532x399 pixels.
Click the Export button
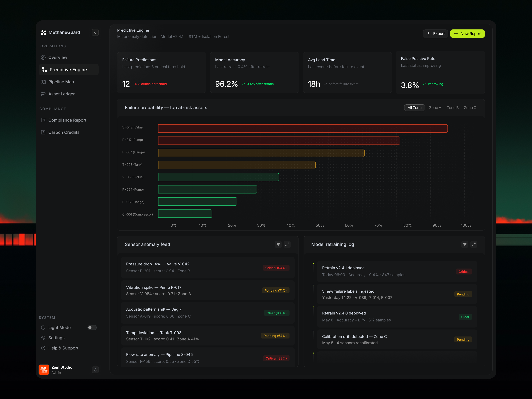click(435, 34)
